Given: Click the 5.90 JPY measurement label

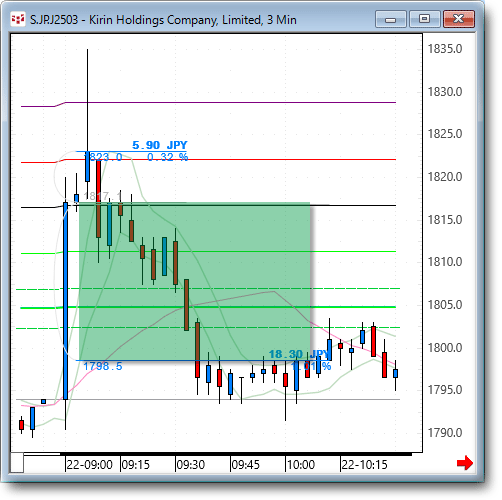Looking at the screenshot, I should coord(160,145).
